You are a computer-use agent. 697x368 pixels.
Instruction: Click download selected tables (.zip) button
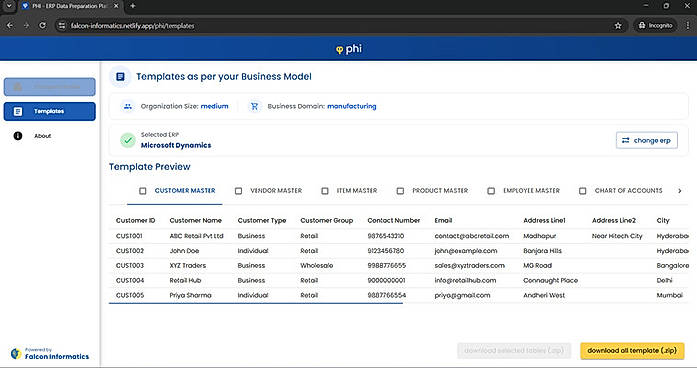point(514,351)
